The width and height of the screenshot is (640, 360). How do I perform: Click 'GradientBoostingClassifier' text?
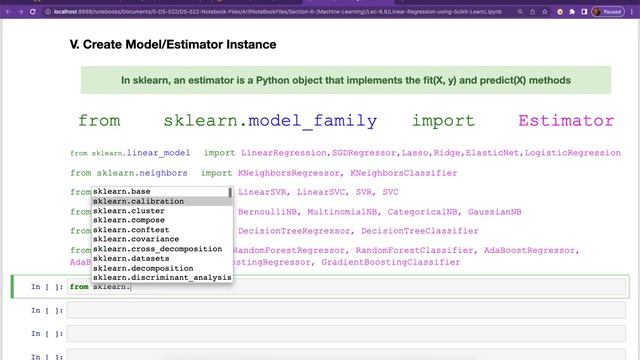(391, 262)
